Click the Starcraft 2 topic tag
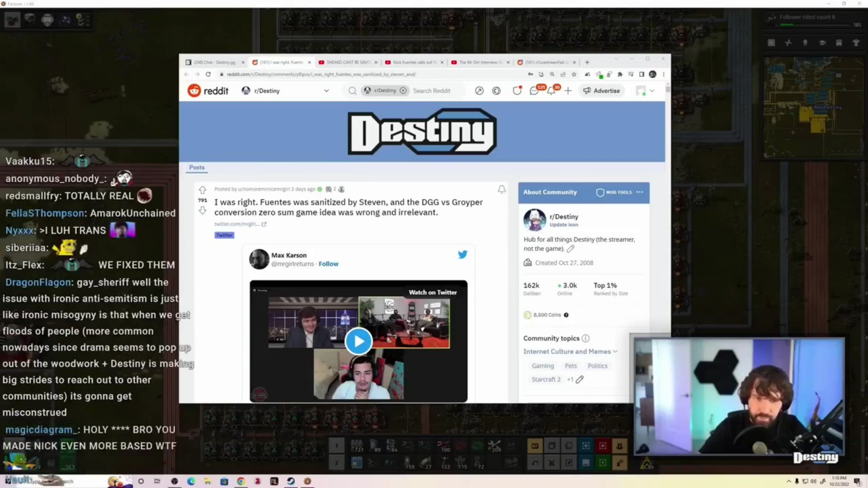Screen dimensions: 868x488 546,380
